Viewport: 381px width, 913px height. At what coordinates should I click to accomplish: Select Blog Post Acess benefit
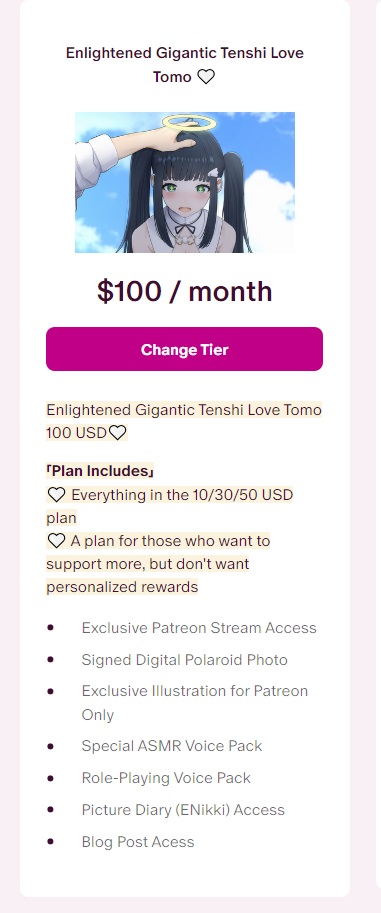click(x=137, y=842)
